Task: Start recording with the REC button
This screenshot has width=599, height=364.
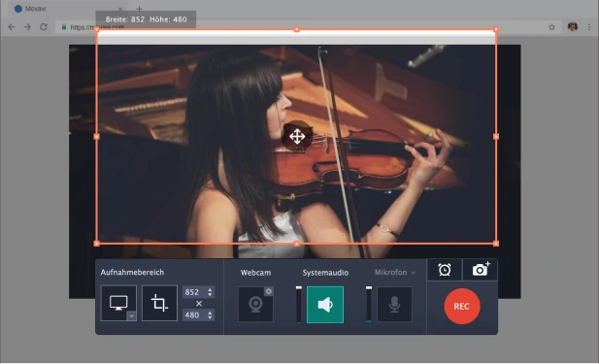Action: 462,307
